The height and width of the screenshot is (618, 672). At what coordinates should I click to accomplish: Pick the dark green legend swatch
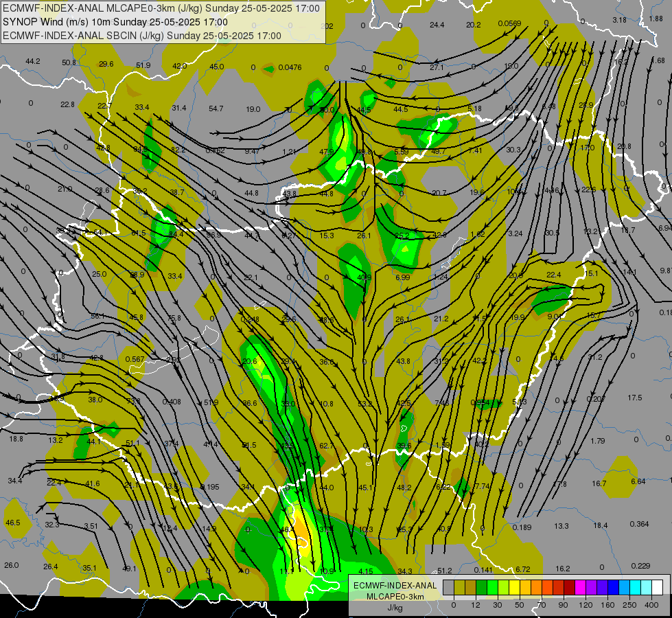tap(481, 587)
